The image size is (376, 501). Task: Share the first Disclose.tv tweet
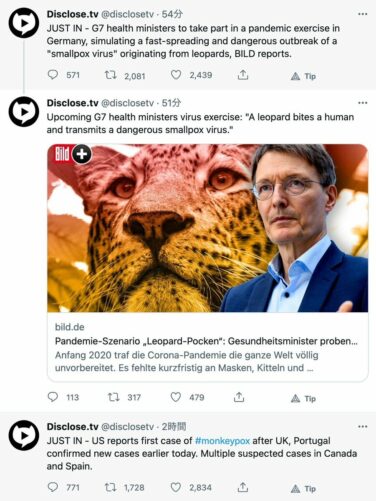243,75
